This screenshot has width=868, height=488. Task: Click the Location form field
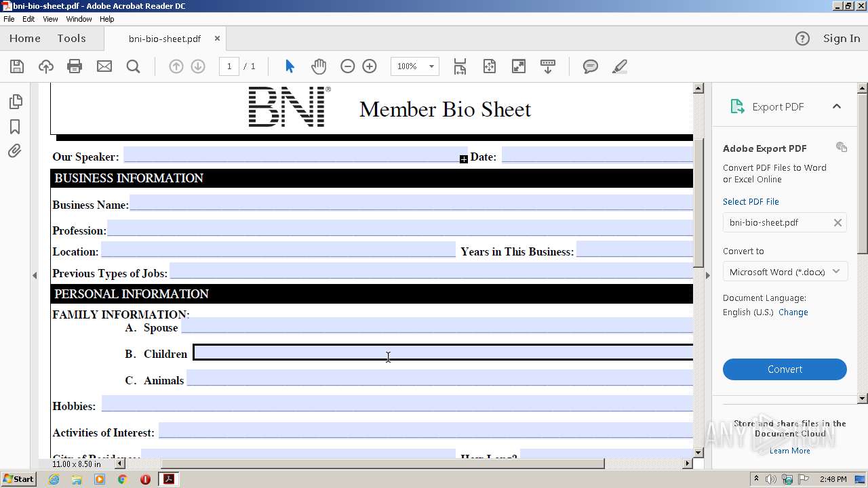[278, 249]
